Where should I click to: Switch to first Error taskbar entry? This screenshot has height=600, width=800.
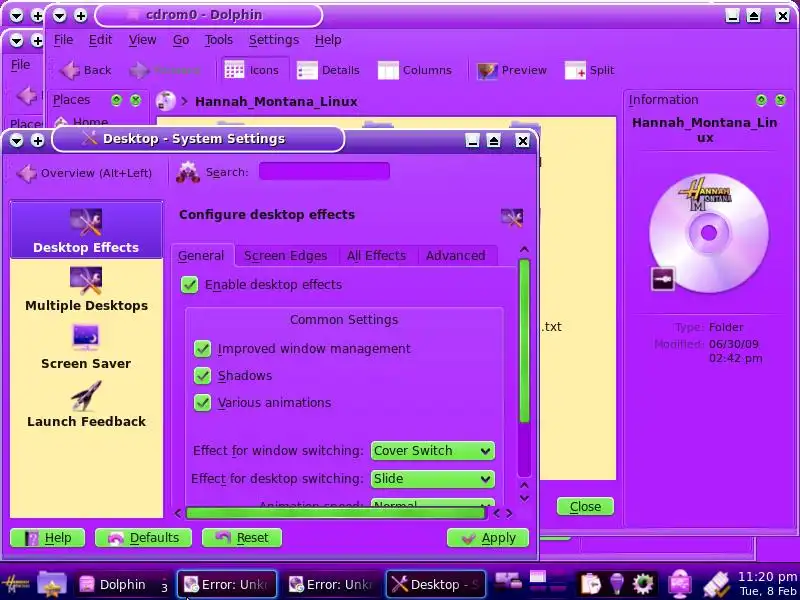[x=227, y=584]
